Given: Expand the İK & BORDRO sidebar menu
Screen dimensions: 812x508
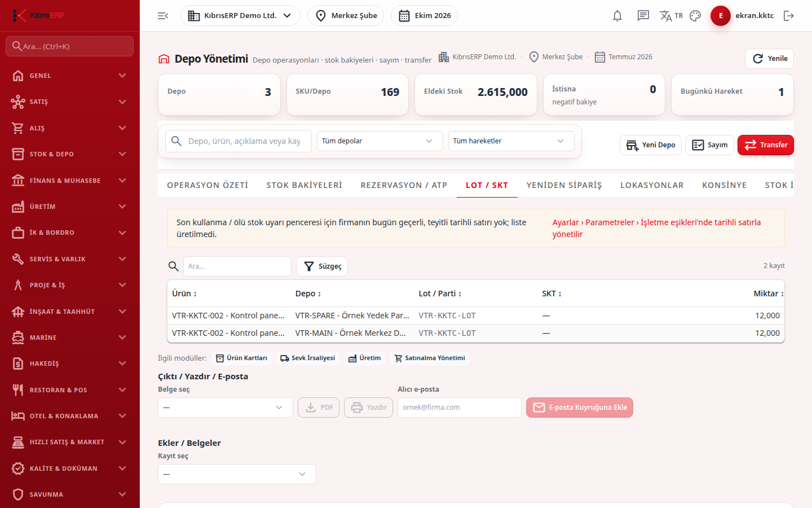Looking at the screenshot, I should (70, 233).
